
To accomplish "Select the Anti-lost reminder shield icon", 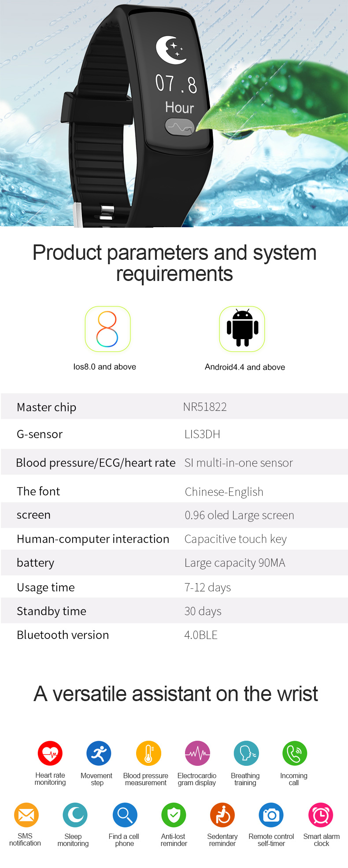I will click(174, 815).
